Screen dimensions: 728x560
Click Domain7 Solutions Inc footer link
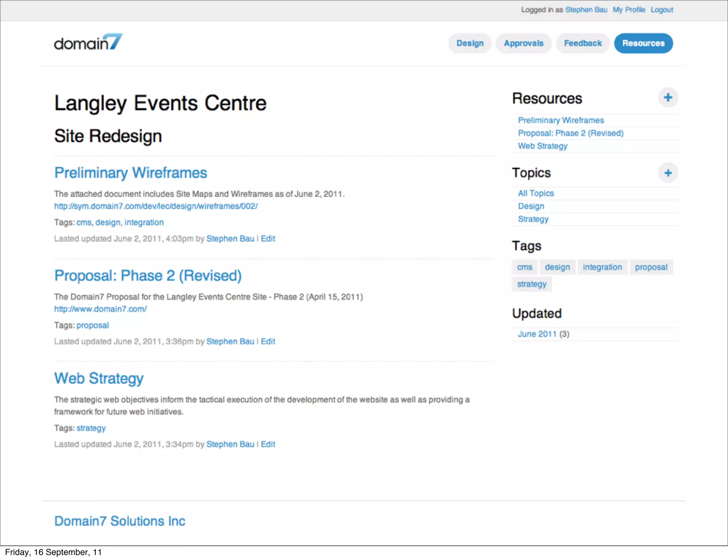120,521
